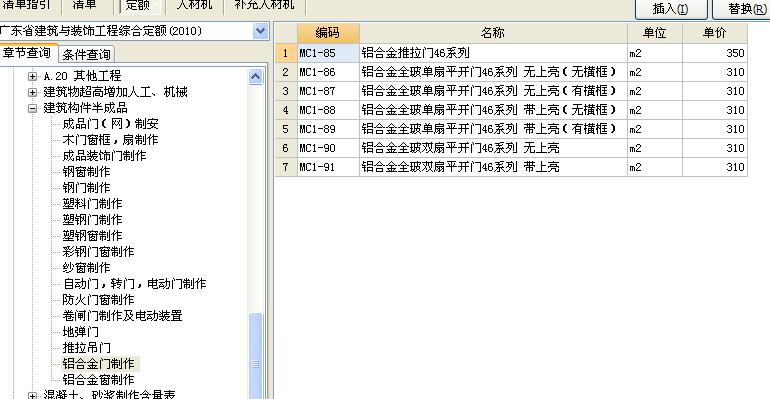Select 成品装饰门制作 tree item
770x399 pixels.
click(104, 156)
